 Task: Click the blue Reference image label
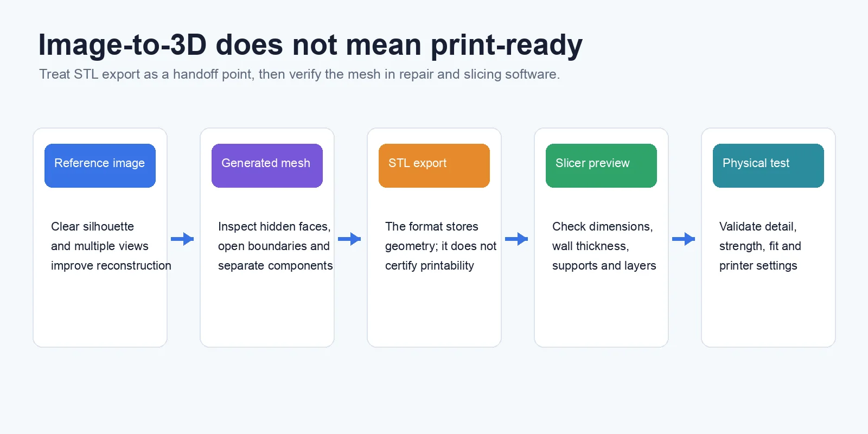click(100, 165)
